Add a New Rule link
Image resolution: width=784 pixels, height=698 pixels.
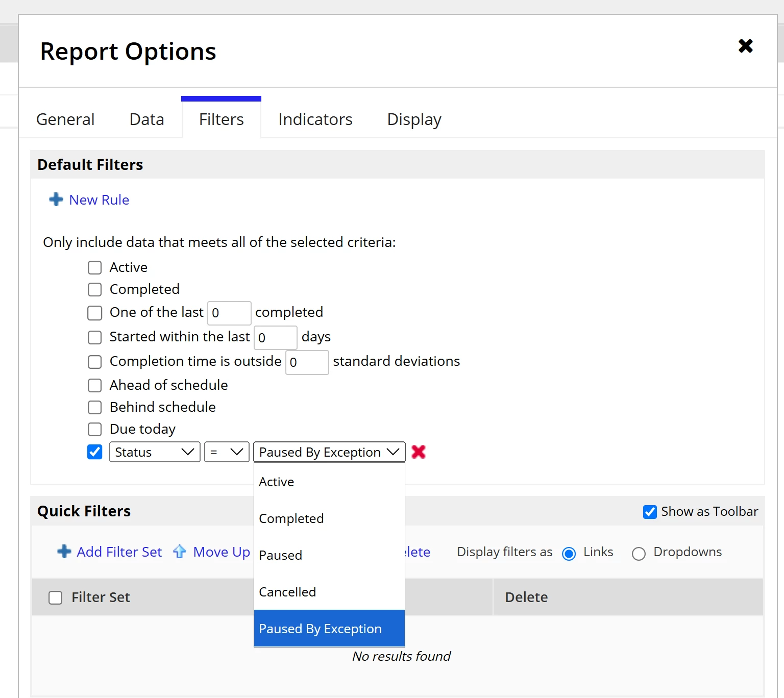(99, 200)
